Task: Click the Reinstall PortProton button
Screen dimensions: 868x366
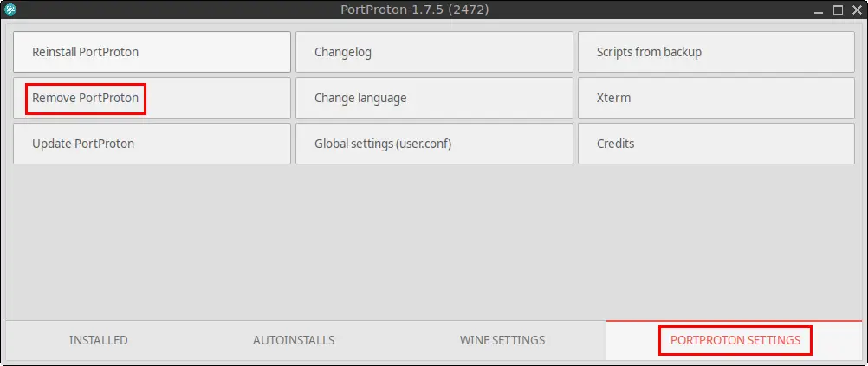Action: point(152,52)
